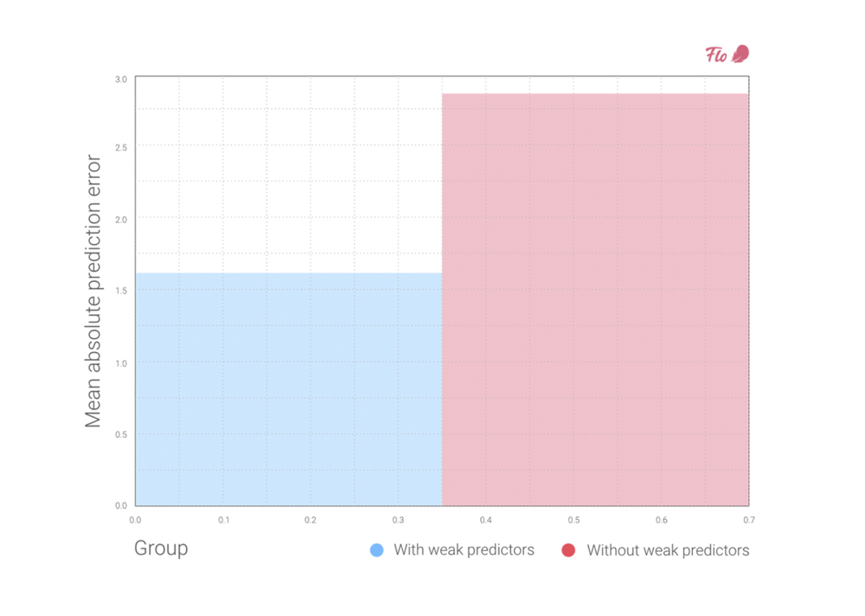Click the red legend dot

568,550
